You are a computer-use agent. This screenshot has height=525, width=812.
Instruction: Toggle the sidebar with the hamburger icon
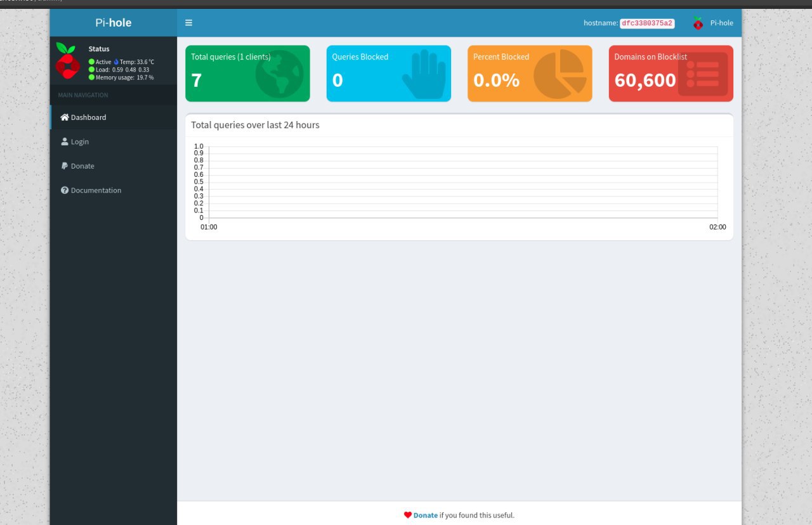[x=188, y=23]
